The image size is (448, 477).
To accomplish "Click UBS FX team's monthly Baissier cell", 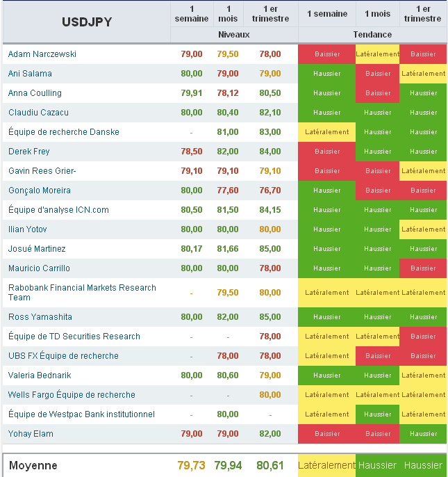I will 377,356.
